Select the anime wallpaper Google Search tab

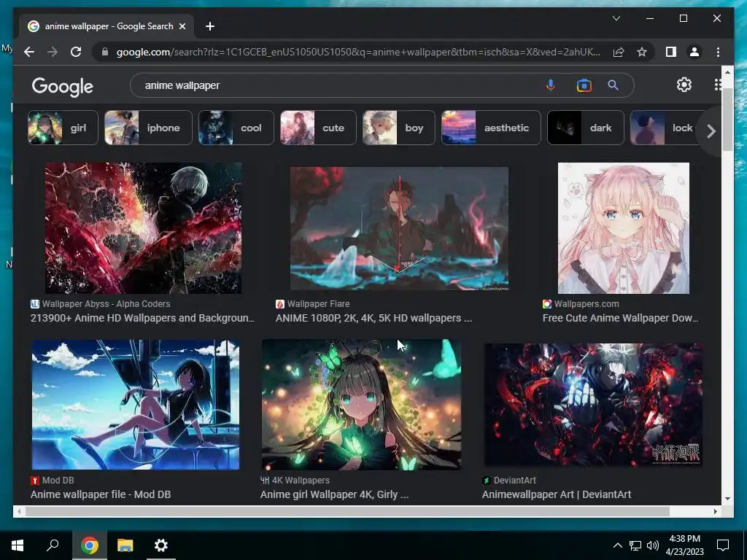point(107,26)
